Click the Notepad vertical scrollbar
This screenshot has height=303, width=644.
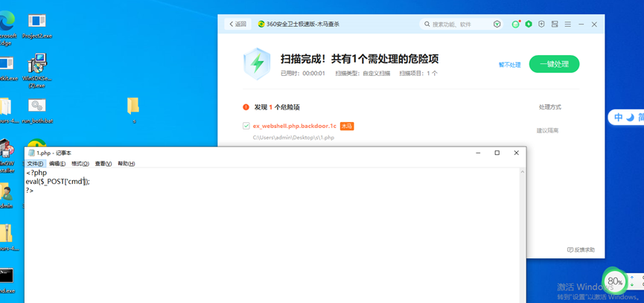coord(523,235)
